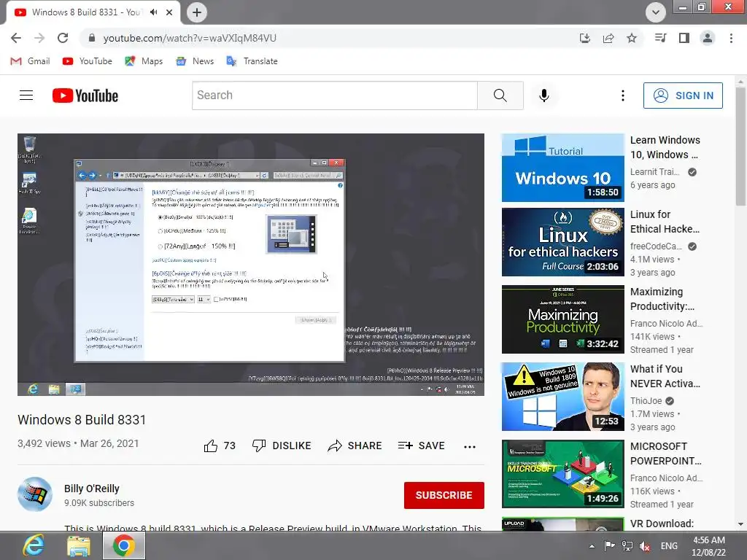
Task: Click the SHARE button
Action: tap(355, 446)
